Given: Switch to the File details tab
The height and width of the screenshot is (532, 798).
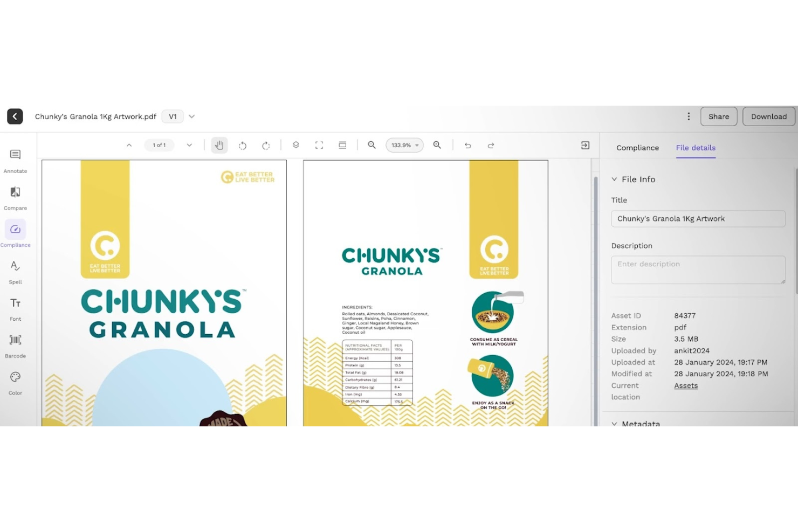Looking at the screenshot, I should point(696,148).
